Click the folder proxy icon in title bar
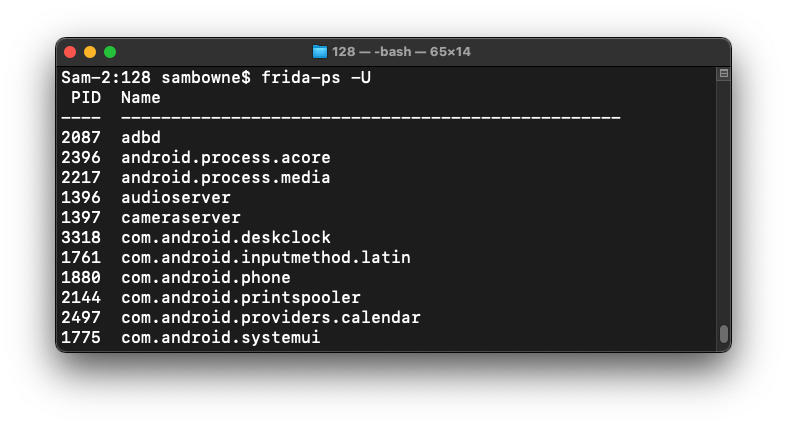 pyautogui.click(x=320, y=52)
